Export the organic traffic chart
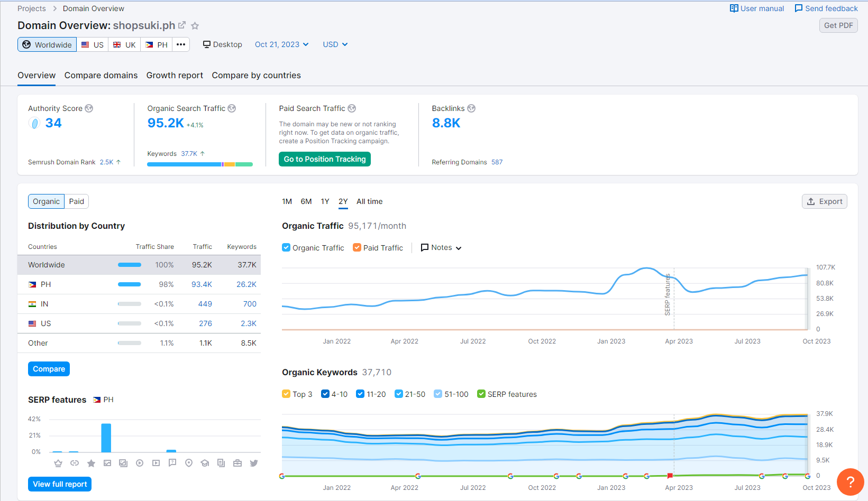 [x=825, y=201]
